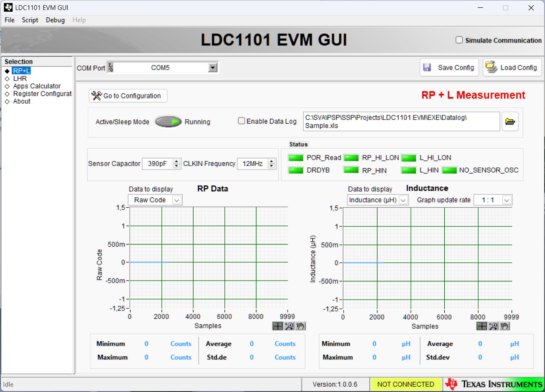Image resolution: width=545 pixels, height=392 pixels.
Task: Decrease the CLKIN Frequency value
Action: click(x=271, y=166)
